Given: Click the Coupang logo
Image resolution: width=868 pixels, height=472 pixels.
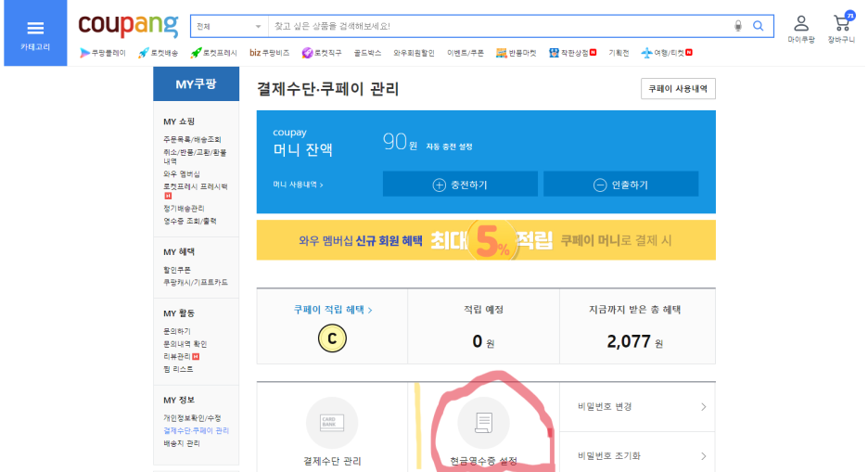Looking at the screenshot, I should (x=128, y=25).
